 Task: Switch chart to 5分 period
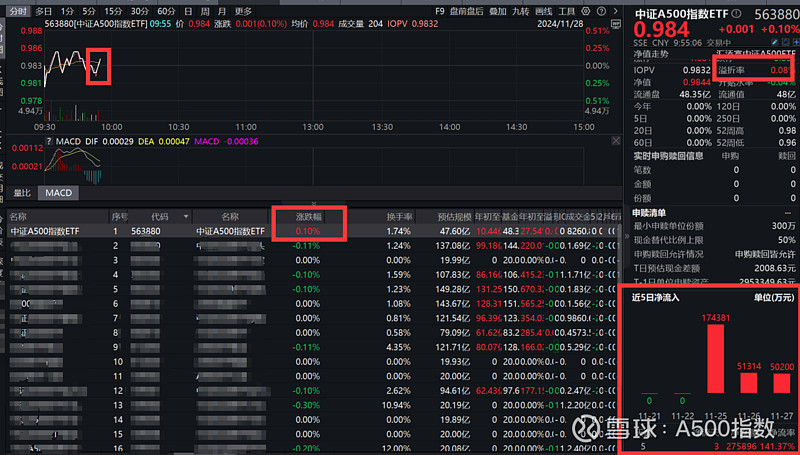pos(89,11)
